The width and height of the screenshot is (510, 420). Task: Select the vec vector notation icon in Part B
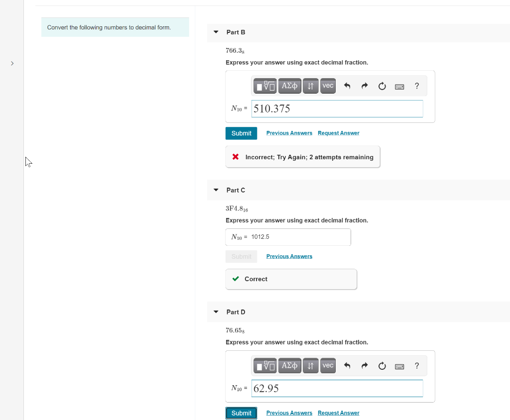click(x=328, y=86)
